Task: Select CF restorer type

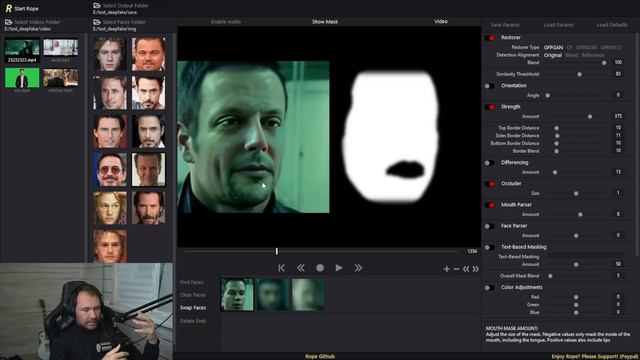Action: pos(569,47)
